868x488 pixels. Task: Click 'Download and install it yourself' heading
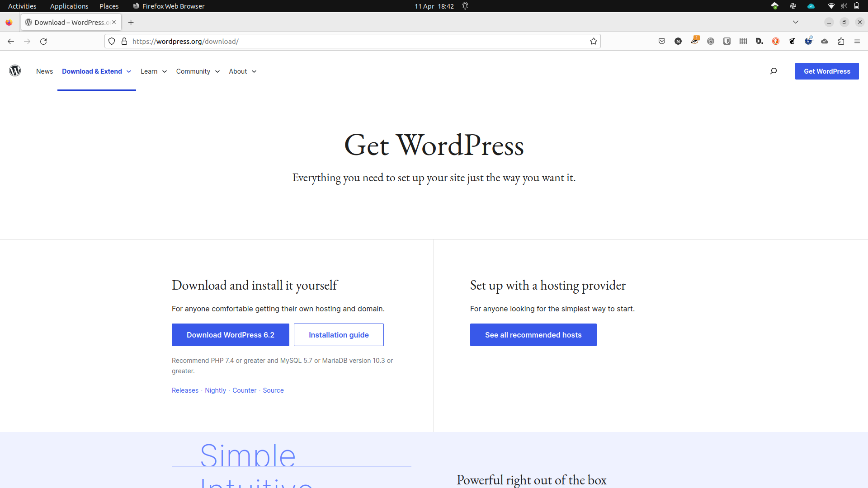(255, 285)
